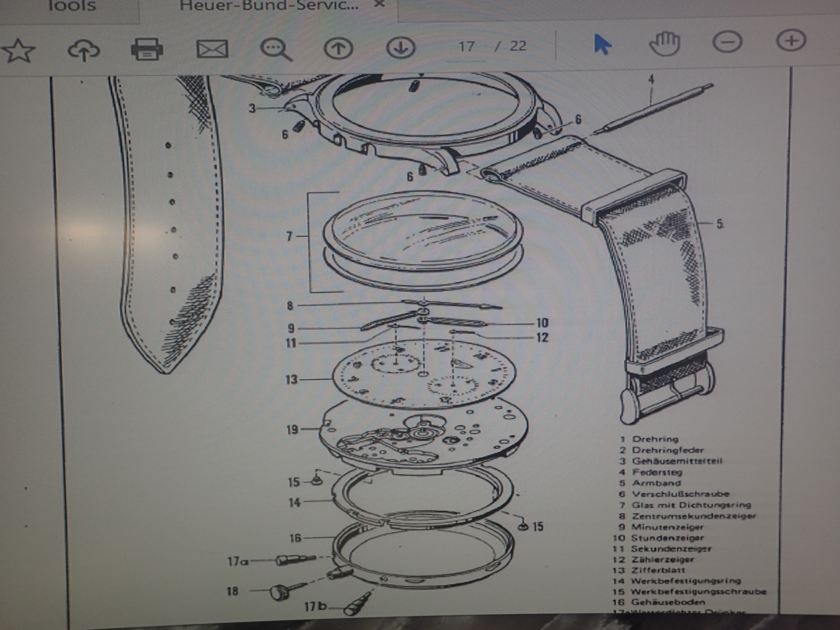The height and width of the screenshot is (630, 840).
Task: Zoom out with the minus button
Action: point(727,42)
